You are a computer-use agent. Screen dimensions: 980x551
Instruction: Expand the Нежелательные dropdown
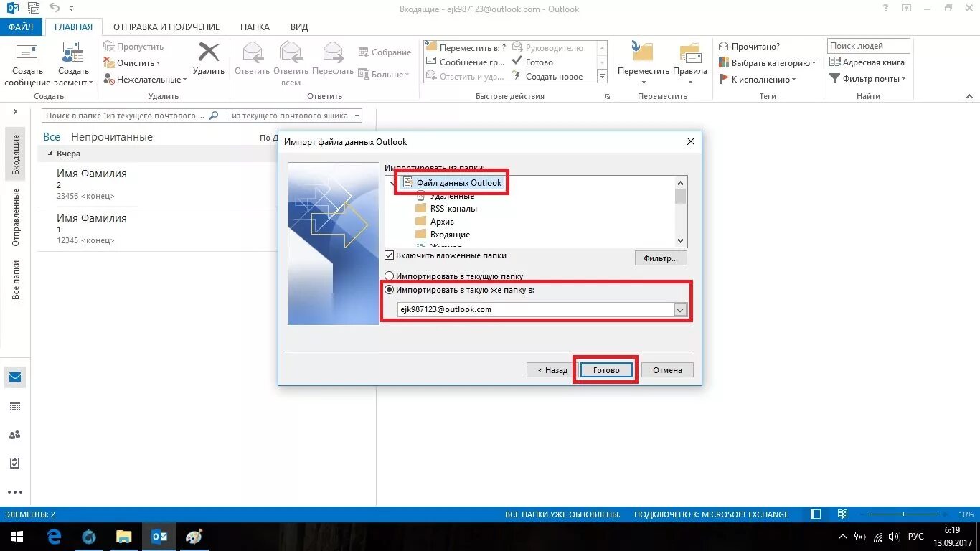click(x=184, y=80)
